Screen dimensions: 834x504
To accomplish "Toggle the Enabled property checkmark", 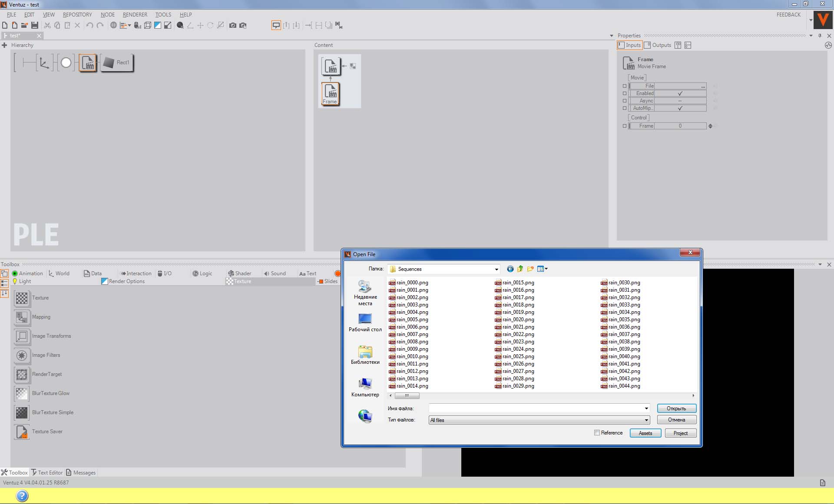I will point(680,93).
